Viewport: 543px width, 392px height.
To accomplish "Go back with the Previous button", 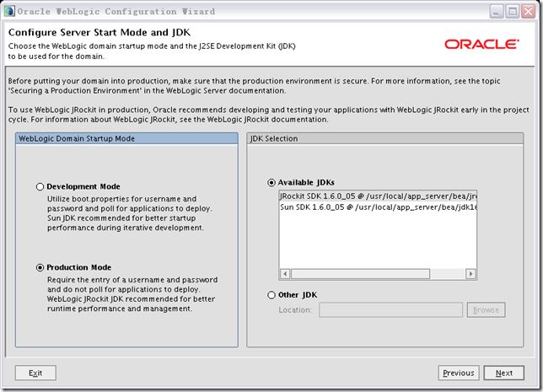I will click(459, 373).
